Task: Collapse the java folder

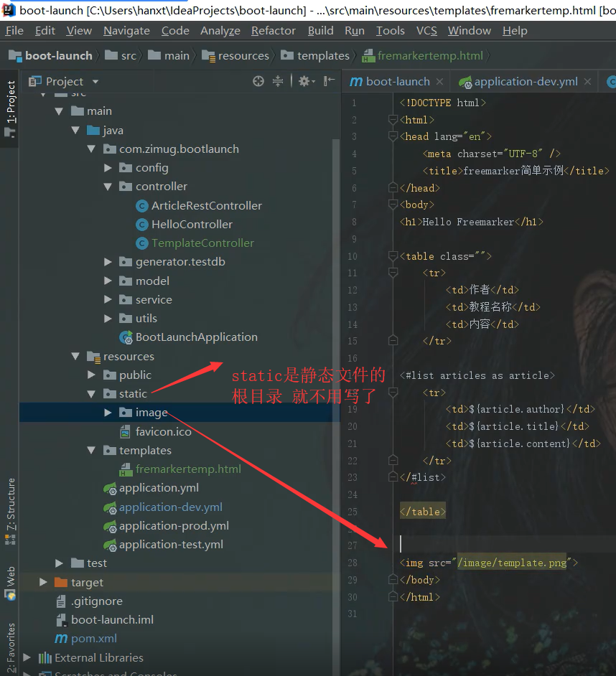Action: pyautogui.click(x=75, y=130)
